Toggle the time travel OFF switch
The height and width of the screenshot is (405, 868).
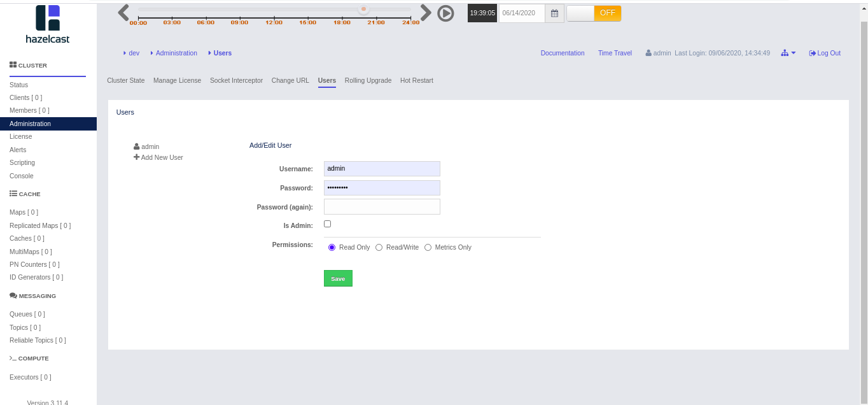tap(594, 13)
